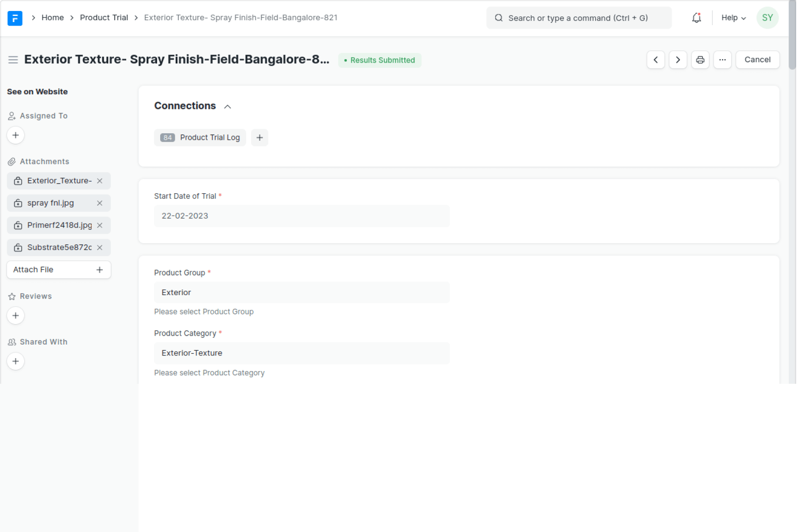Collapse the Connections section
This screenshot has height=532, width=797.
click(x=227, y=107)
